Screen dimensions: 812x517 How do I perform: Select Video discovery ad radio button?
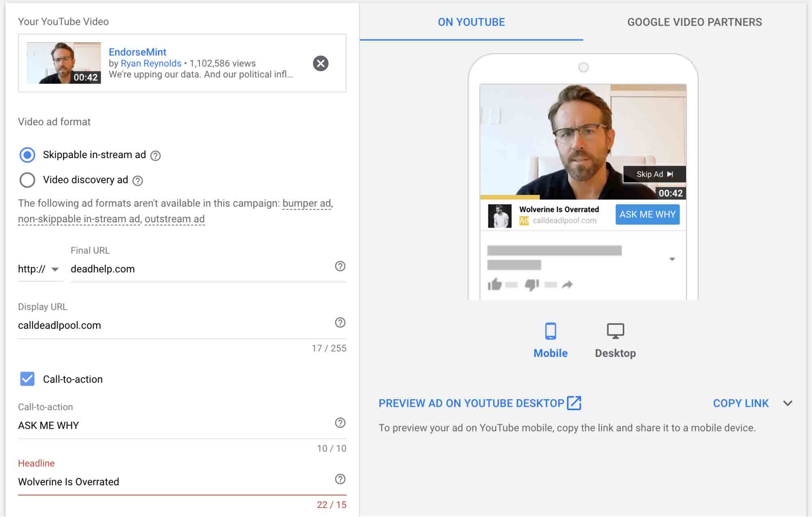(x=27, y=180)
